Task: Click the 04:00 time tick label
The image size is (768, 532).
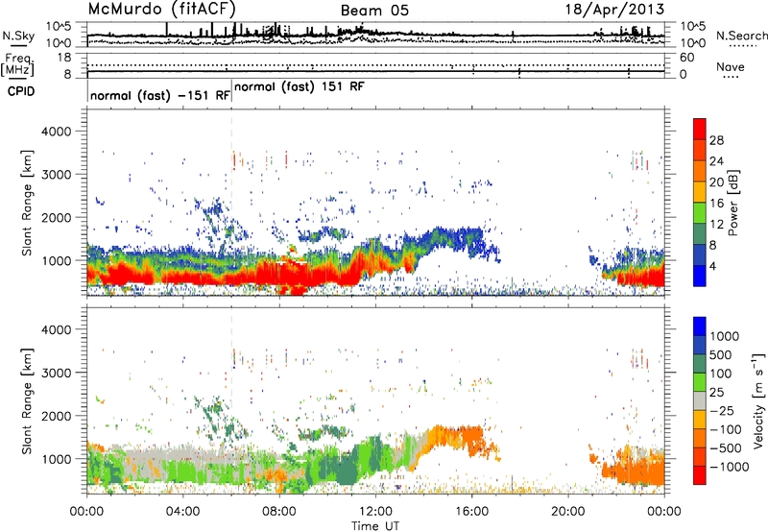Action: coord(182,512)
